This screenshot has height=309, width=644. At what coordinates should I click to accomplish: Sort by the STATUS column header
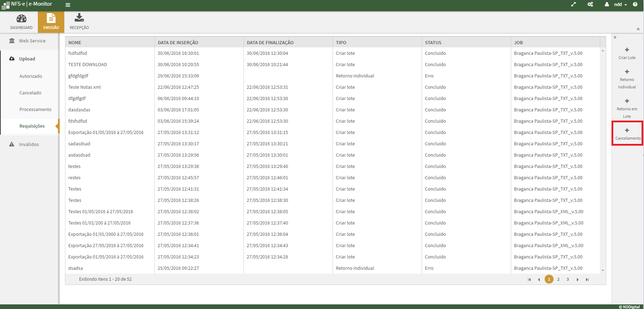click(433, 43)
